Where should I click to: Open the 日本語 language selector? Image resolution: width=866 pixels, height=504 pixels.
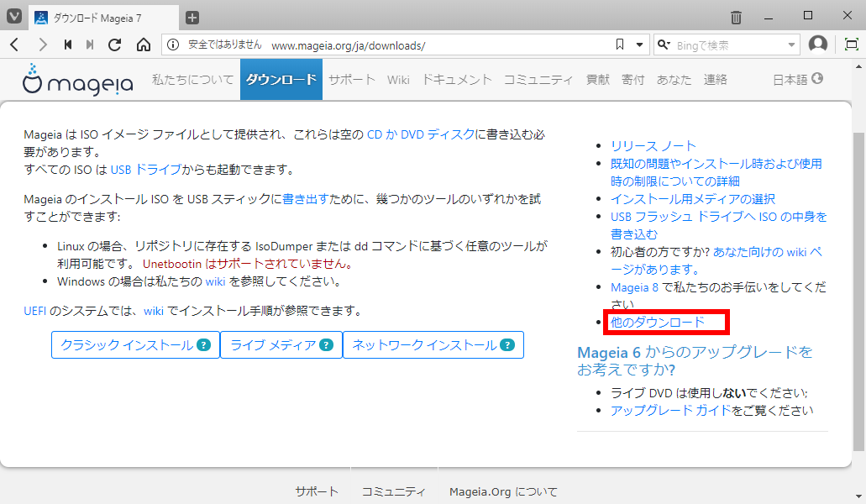797,80
